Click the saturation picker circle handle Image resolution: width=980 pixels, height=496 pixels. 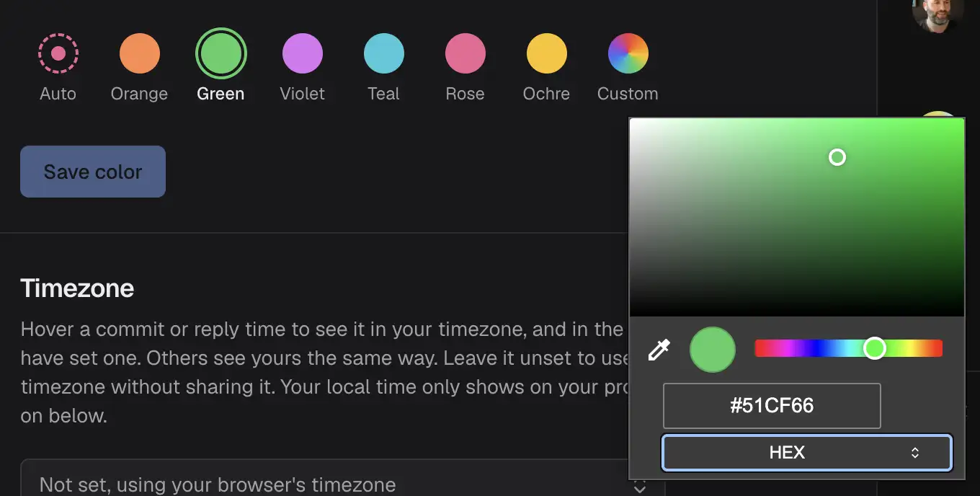[x=837, y=157]
